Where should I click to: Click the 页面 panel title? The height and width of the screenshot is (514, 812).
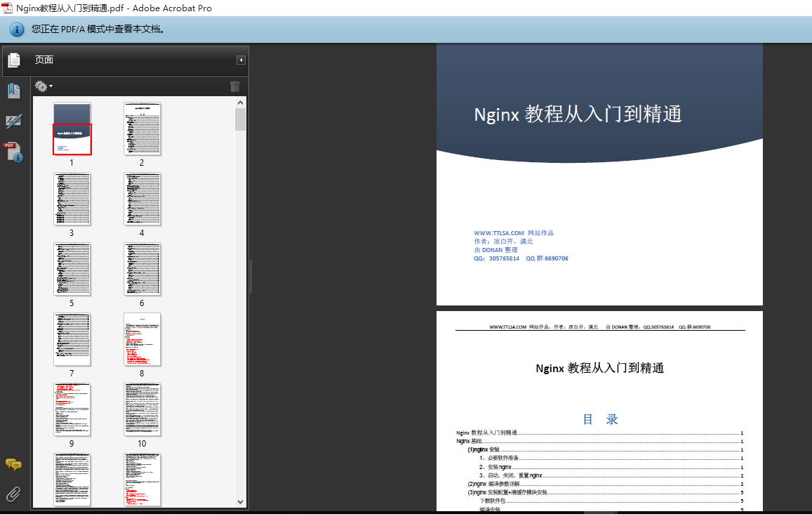tap(44, 60)
